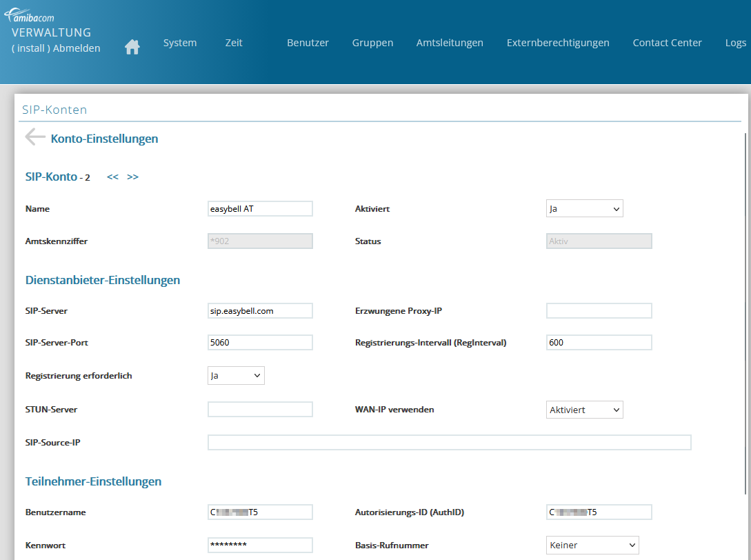Click the Name field with easybell AT
Screen dimensions: 751x560
click(260, 209)
